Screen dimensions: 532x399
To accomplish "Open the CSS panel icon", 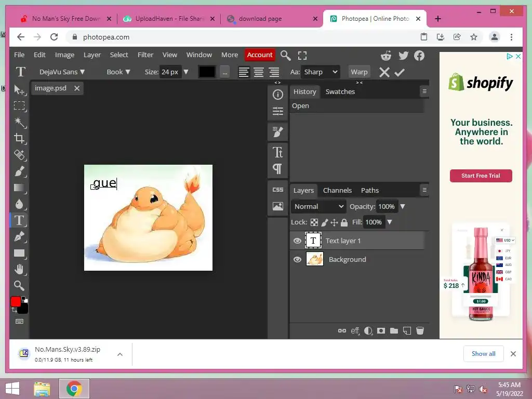I will (x=278, y=190).
